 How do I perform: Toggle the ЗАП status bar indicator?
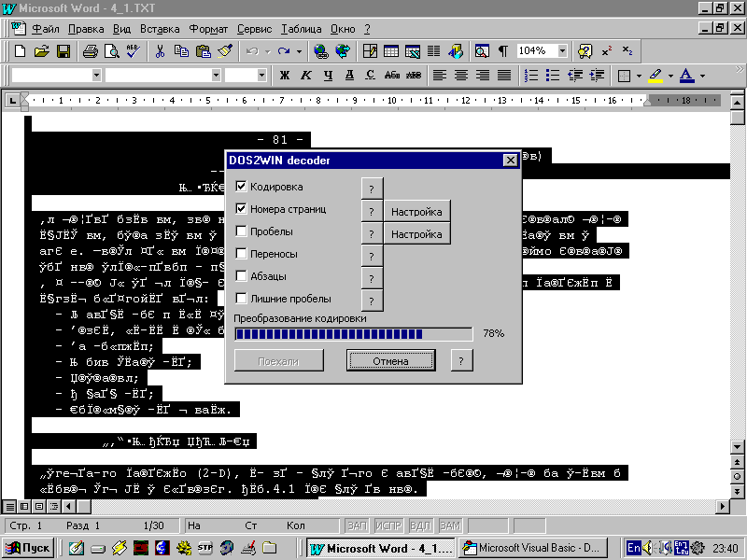(357, 525)
